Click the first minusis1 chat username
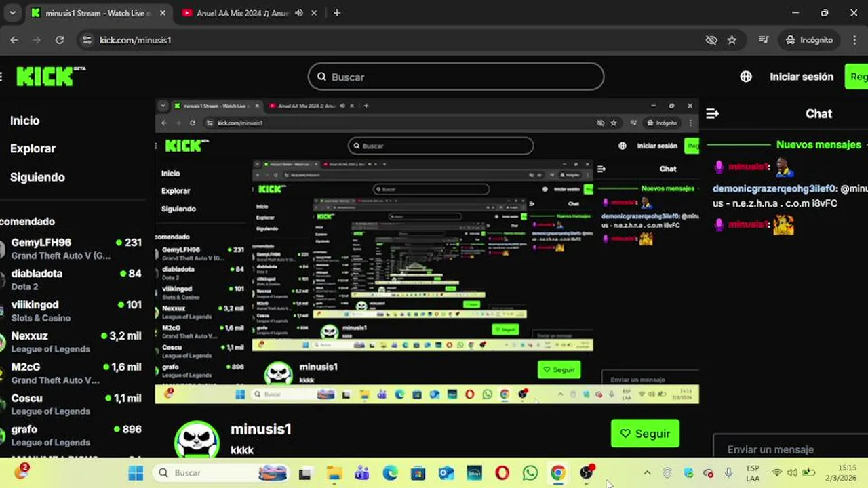Viewport: 868px width, 488px height. (748, 167)
